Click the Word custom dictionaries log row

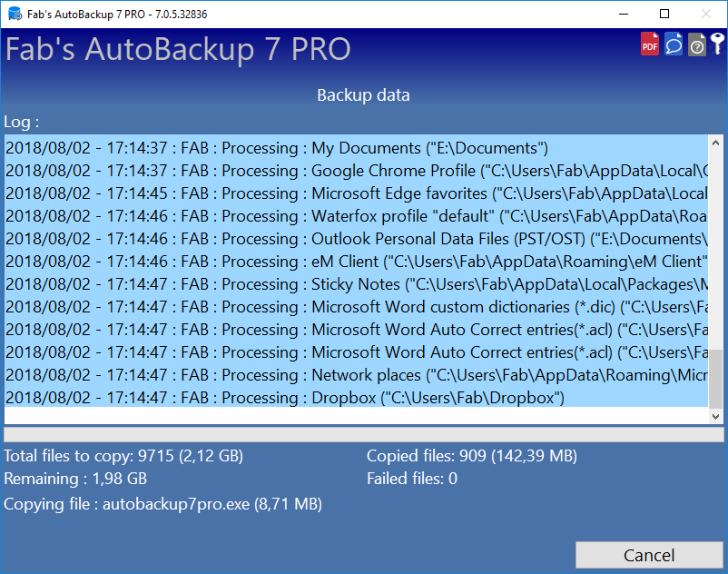pos(356,307)
